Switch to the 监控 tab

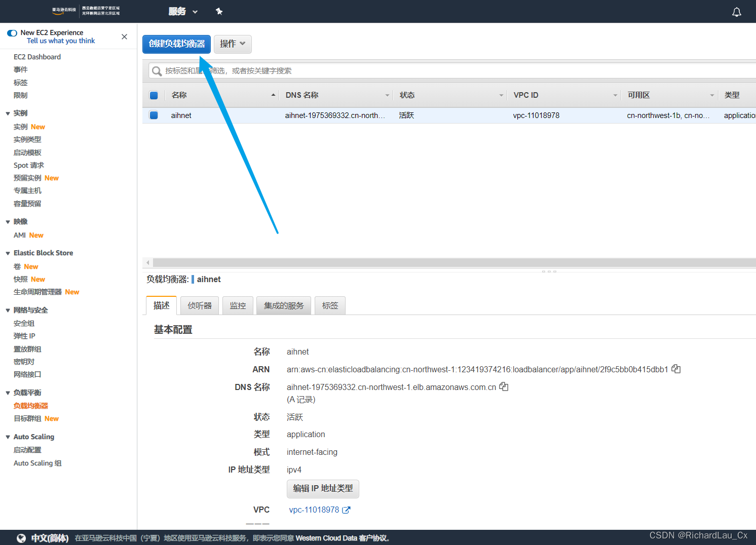[238, 305]
